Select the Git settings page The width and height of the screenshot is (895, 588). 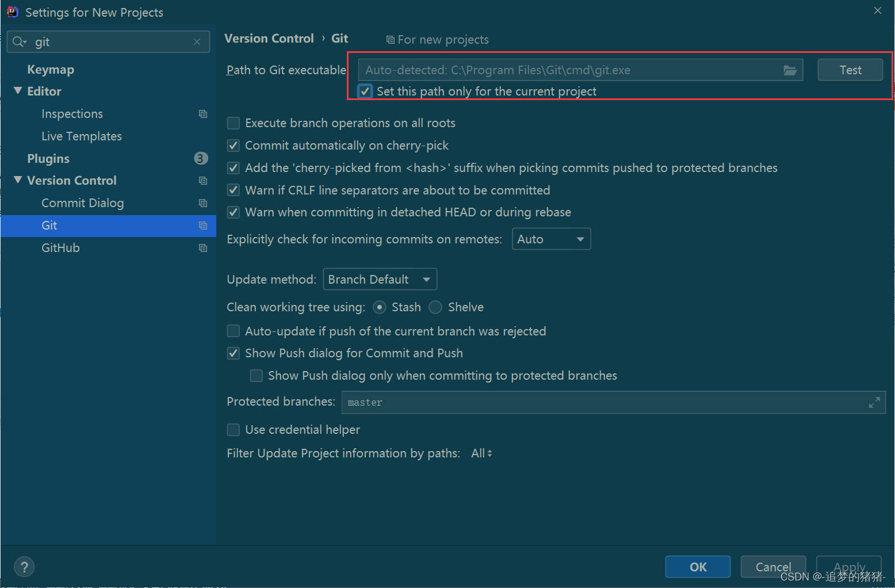pos(108,226)
